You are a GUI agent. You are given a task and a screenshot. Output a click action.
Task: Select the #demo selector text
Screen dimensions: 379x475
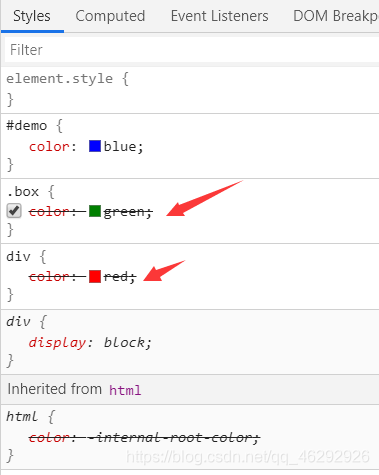pos(27,126)
